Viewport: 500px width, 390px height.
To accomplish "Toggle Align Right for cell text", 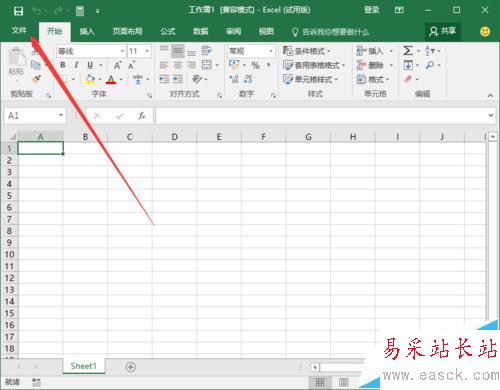I will click(191, 65).
